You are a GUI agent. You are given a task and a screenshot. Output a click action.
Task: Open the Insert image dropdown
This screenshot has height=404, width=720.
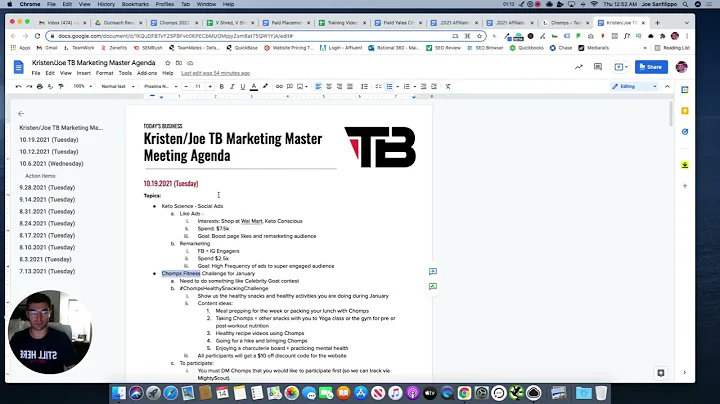point(302,86)
